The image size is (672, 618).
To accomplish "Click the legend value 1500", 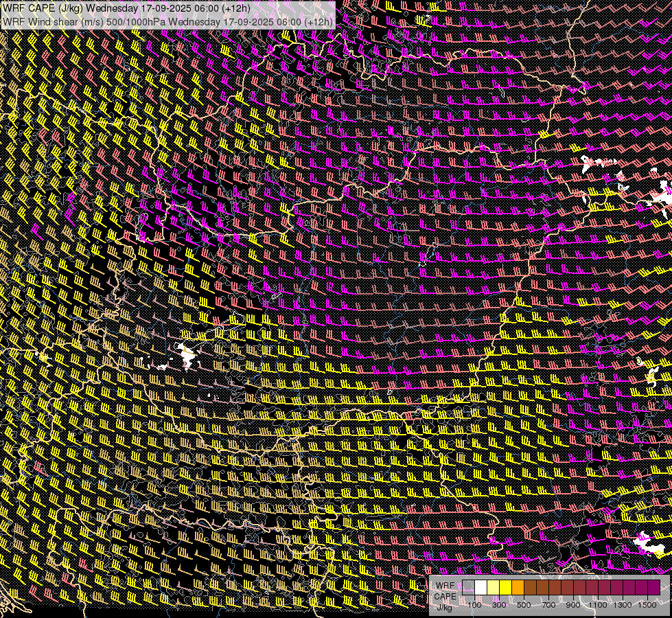I will 647,605.
